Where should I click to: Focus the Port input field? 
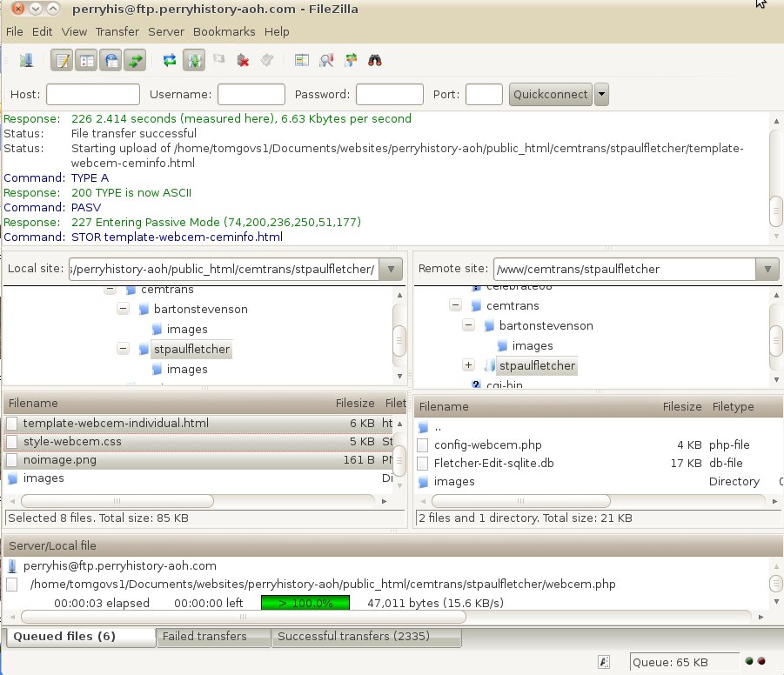coord(484,94)
